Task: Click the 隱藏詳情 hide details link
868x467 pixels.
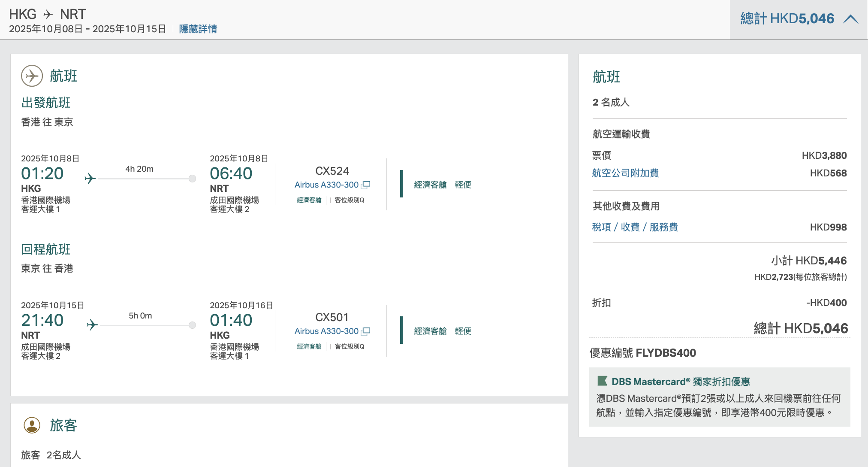Action: (198, 29)
